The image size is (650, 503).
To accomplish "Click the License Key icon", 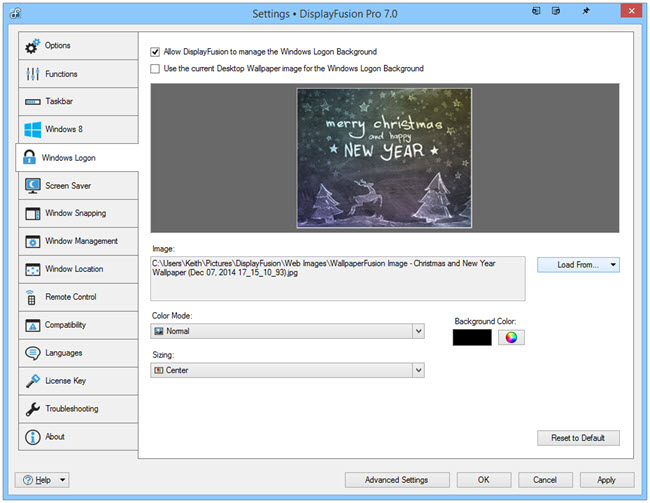I will pos(32,381).
